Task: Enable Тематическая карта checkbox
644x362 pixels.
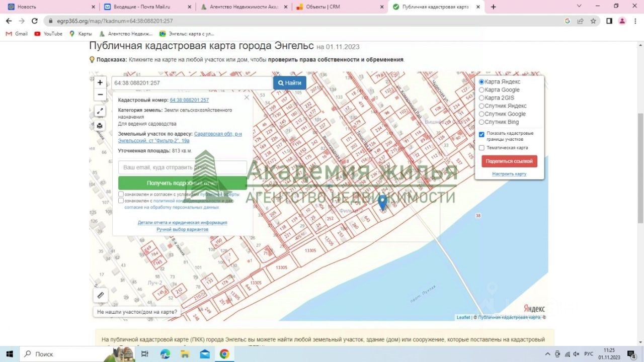Action: pyautogui.click(x=481, y=148)
